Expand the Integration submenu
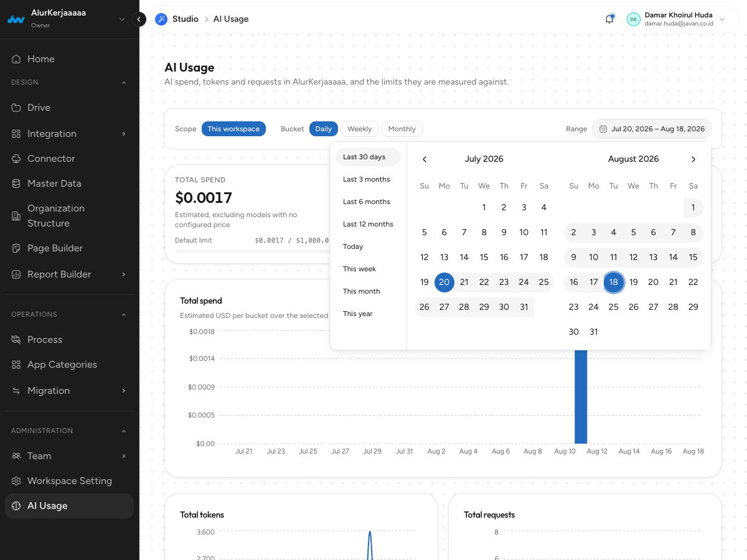The height and width of the screenshot is (560, 747). click(x=123, y=134)
